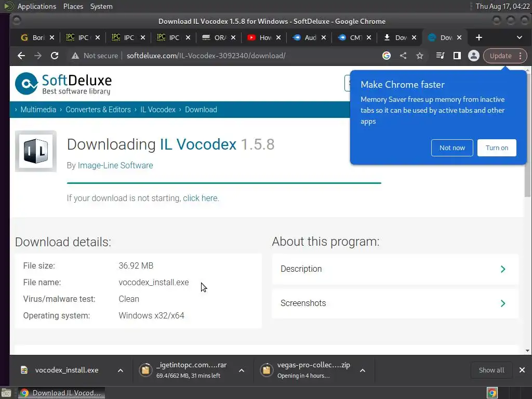
Task: Dismiss Memory Saver with Not now
Action: [x=452, y=148]
